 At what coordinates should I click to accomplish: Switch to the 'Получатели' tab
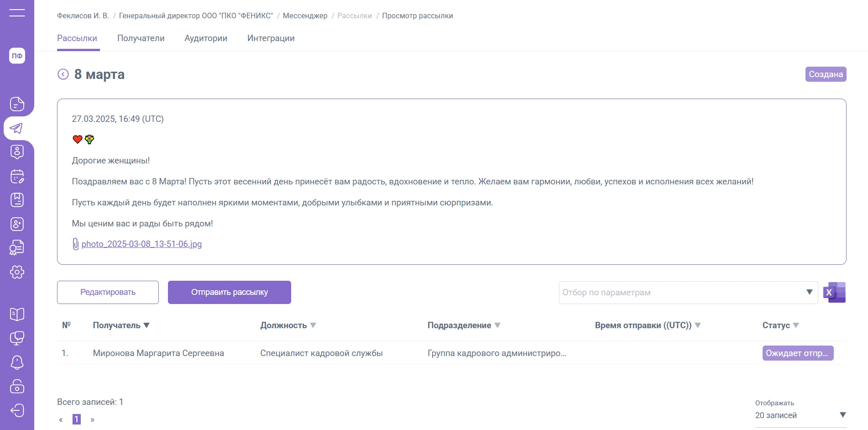[141, 38]
